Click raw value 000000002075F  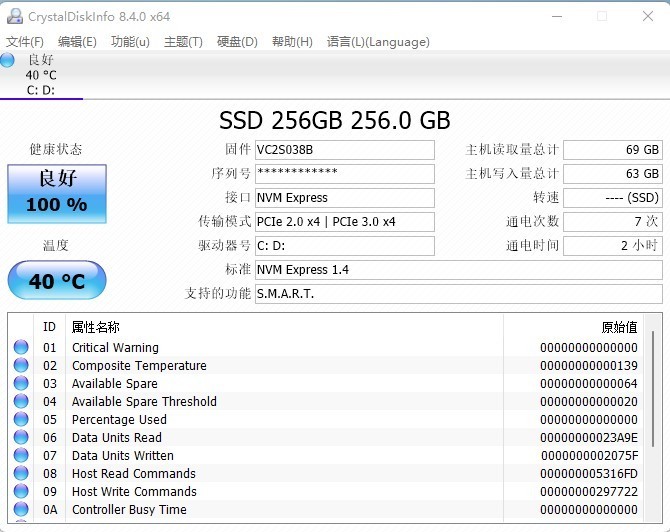pos(590,456)
